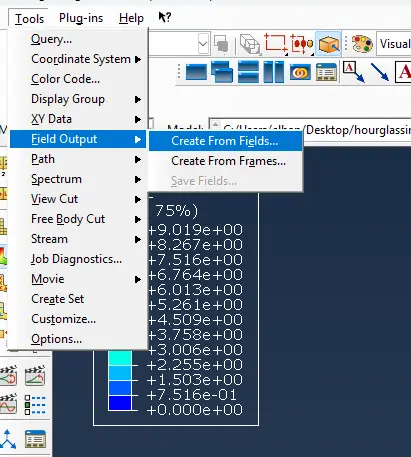
Task: Click the tile viewports vertically icon
Action: pos(274,72)
